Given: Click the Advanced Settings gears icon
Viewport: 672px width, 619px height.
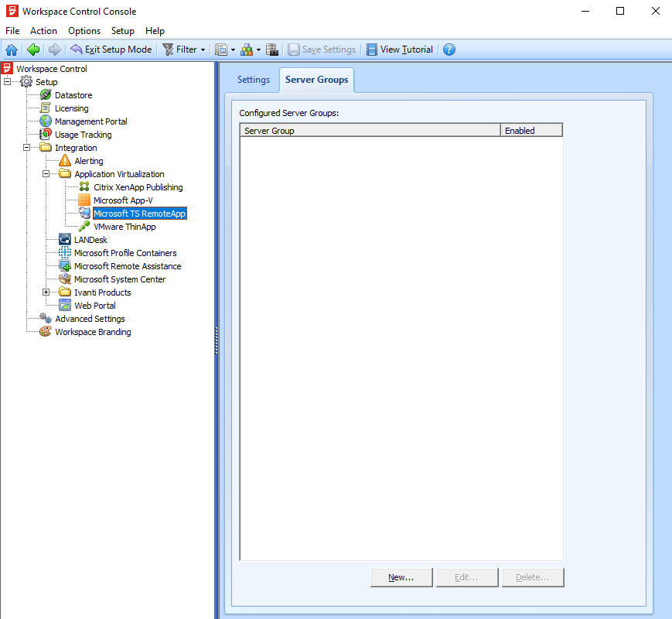Looking at the screenshot, I should coord(46,318).
